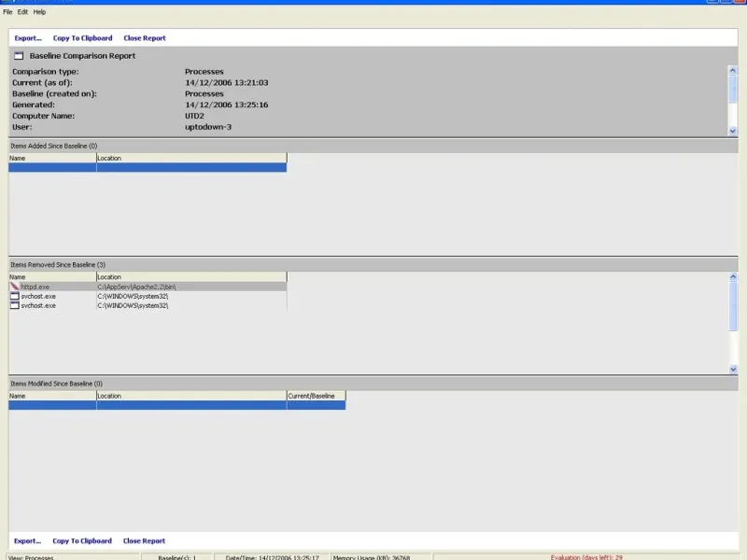Open the Edit menu
The height and width of the screenshot is (560, 747).
coord(22,12)
